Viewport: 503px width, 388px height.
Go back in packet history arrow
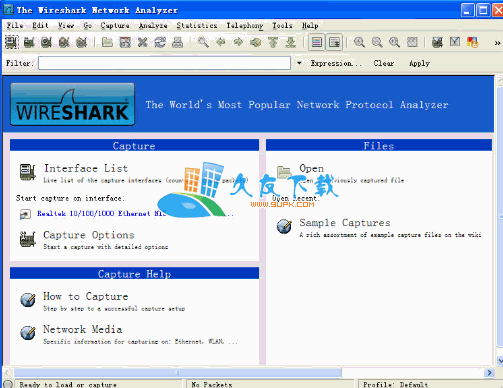point(221,42)
